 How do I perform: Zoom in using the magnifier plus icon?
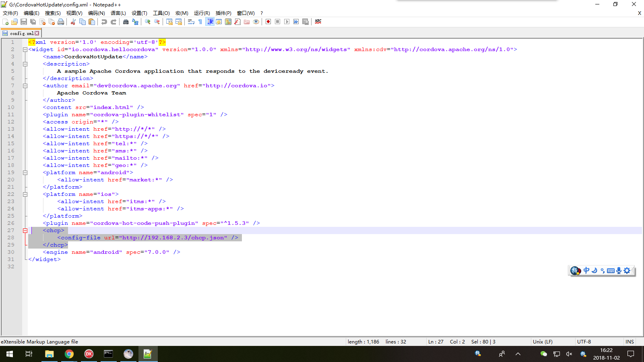[148, 22]
